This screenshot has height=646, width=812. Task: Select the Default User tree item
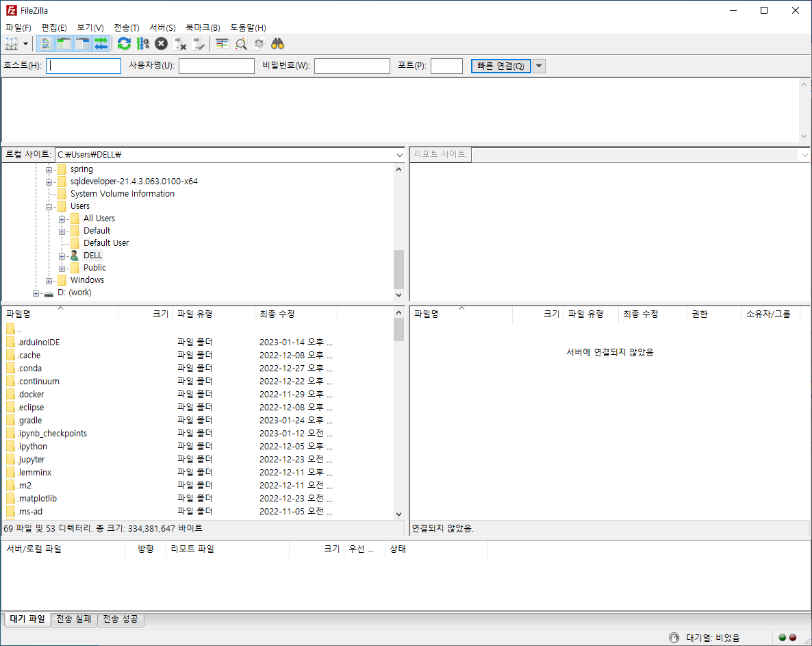tap(106, 243)
